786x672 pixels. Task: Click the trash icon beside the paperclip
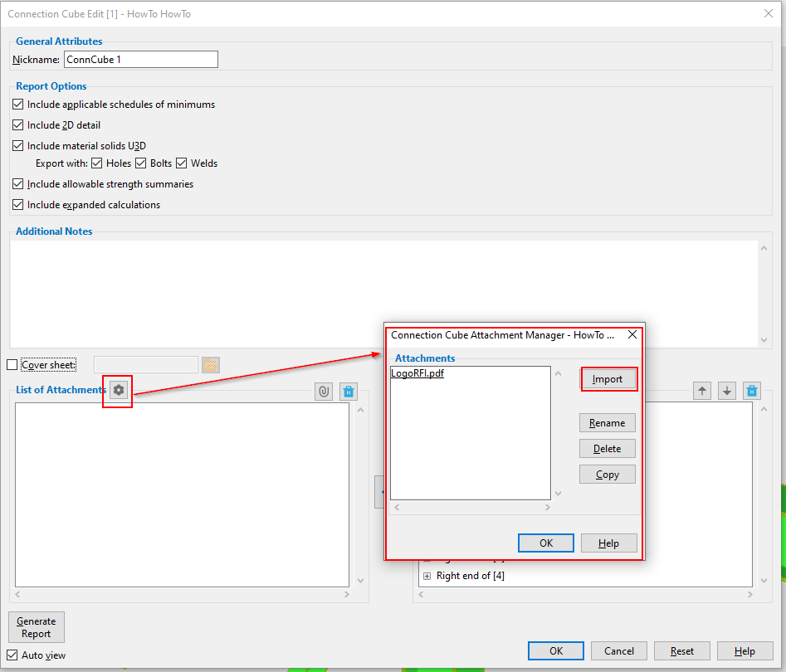point(349,392)
